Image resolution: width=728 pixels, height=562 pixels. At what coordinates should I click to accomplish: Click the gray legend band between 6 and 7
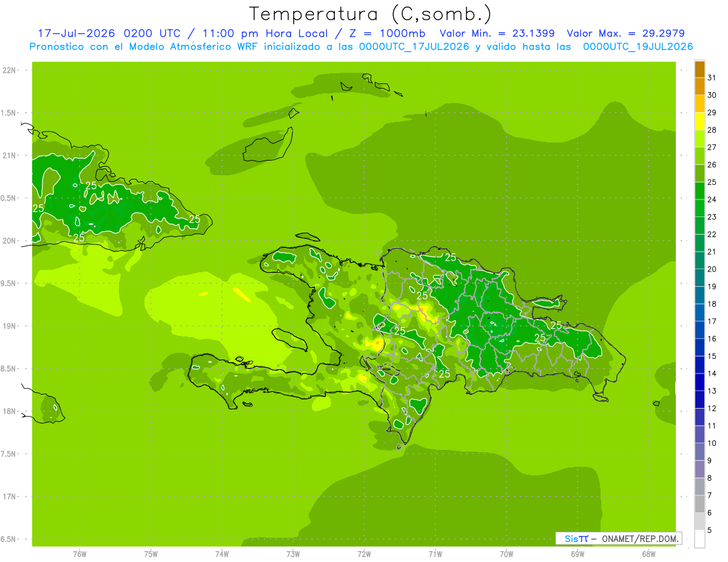[699, 504]
